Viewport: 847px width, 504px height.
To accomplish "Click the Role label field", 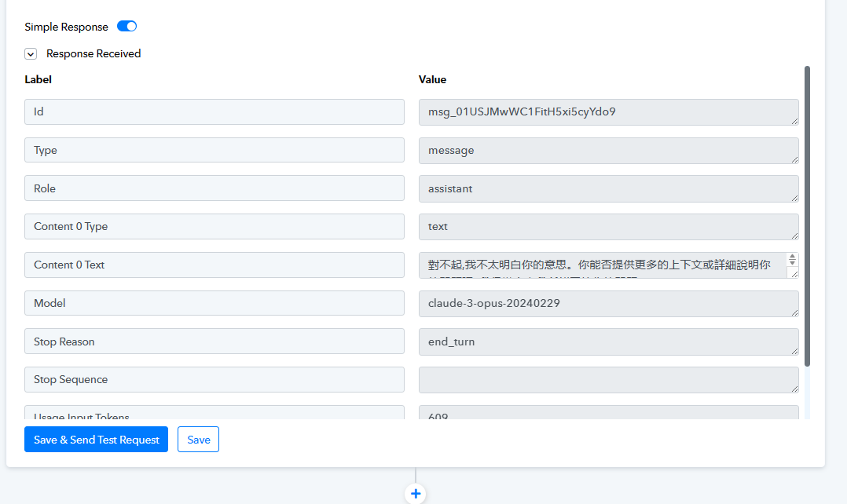I will [214, 188].
